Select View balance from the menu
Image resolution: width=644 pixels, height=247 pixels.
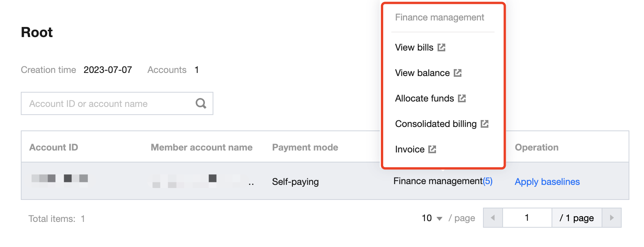[422, 73]
